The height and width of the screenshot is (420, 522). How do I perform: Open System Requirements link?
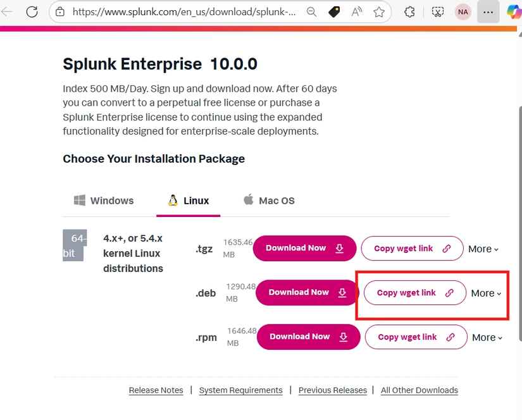coord(240,390)
